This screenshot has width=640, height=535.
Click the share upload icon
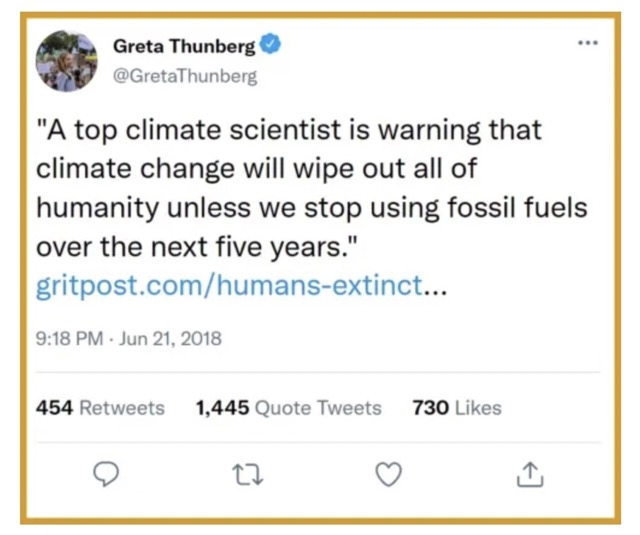[x=529, y=475]
